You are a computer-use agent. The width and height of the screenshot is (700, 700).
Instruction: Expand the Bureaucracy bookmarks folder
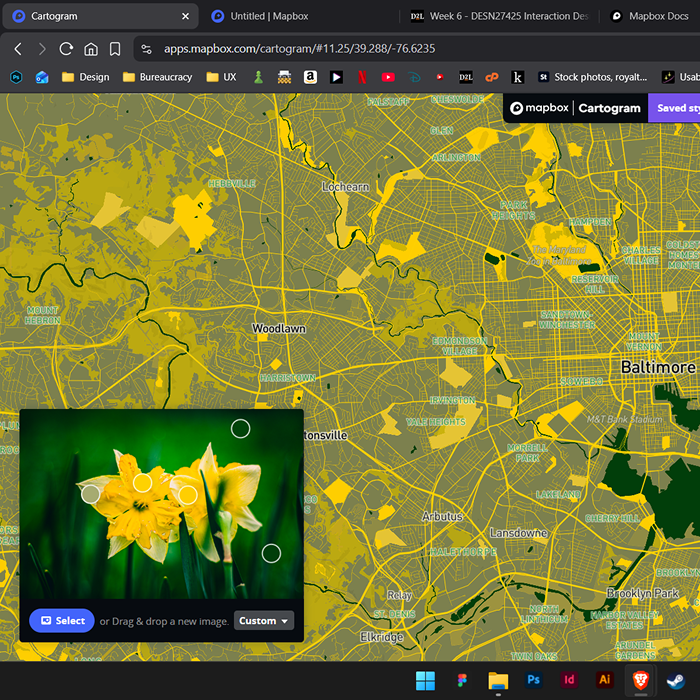click(x=157, y=77)
